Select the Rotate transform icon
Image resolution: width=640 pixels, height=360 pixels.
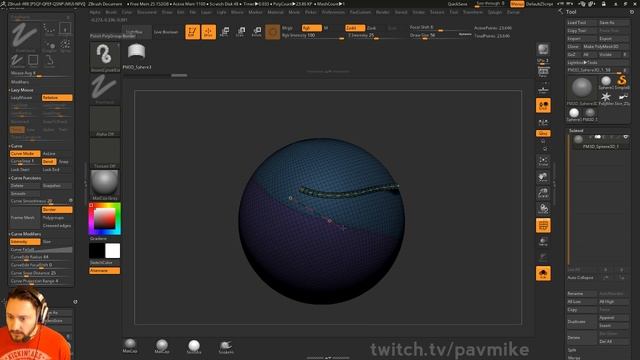click(x=256, y=31)
